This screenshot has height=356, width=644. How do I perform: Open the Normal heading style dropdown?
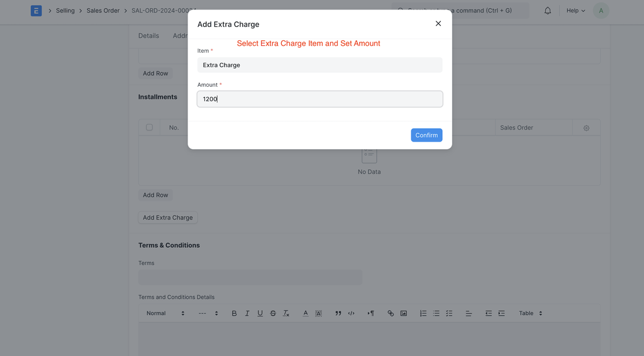coord(165,313)
